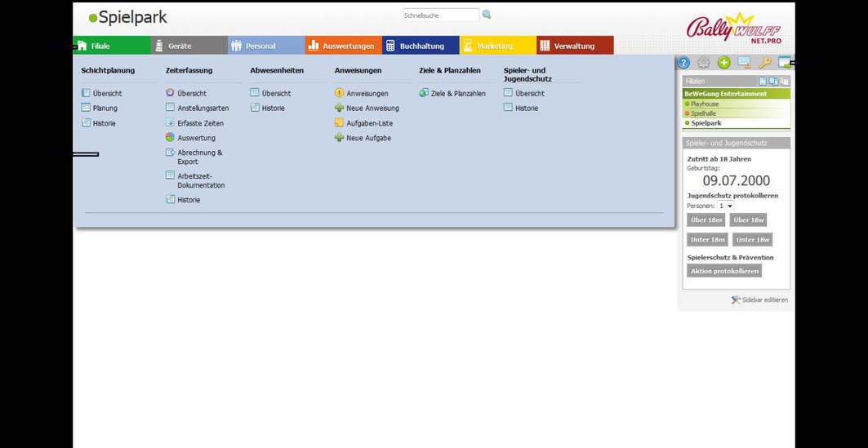Screen dimensions: 868x448
Task: Open the help question-mark icon
Action: click(x=683, y=63)
